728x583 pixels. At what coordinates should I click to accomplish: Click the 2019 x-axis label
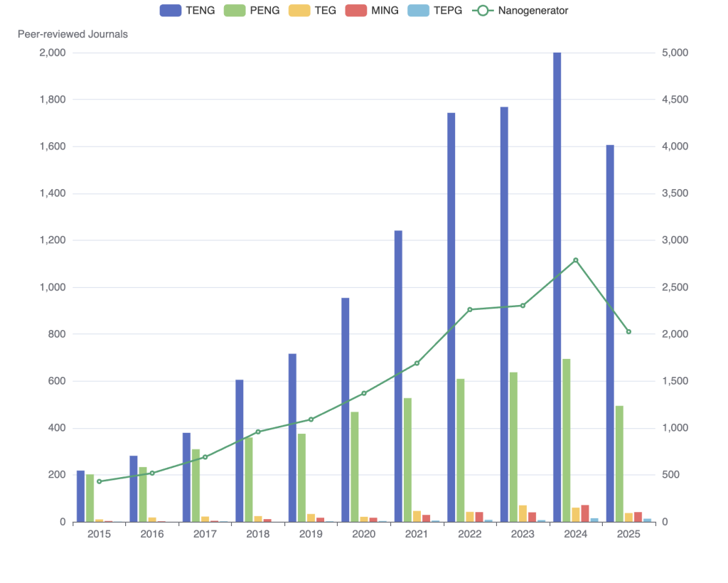[x=311, y=534]
